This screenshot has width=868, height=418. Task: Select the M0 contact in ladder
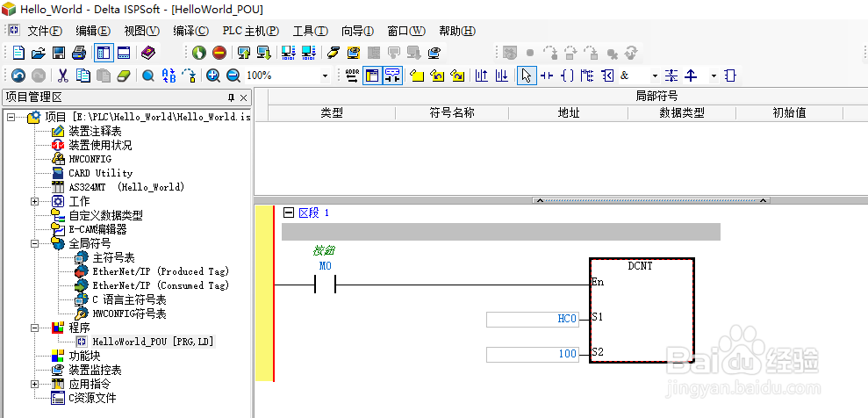(x=326, y=285)
